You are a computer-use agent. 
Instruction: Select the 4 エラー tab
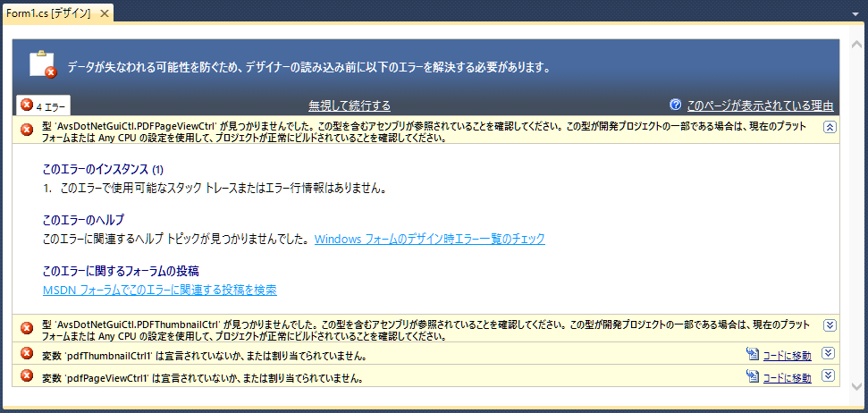click(41, 105)
